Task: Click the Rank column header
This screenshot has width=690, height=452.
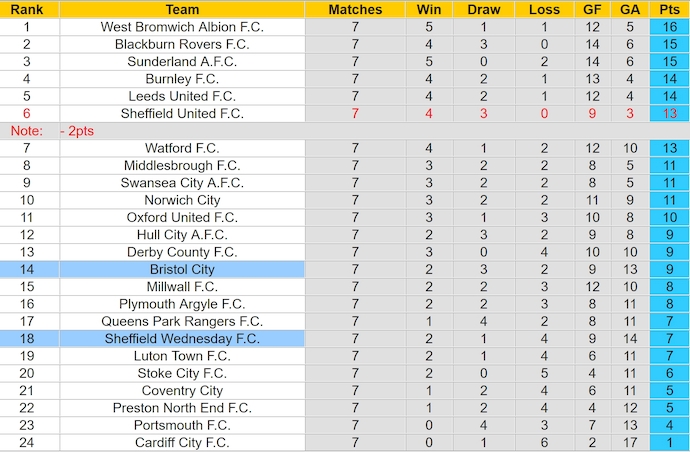Action: (26, 10)
